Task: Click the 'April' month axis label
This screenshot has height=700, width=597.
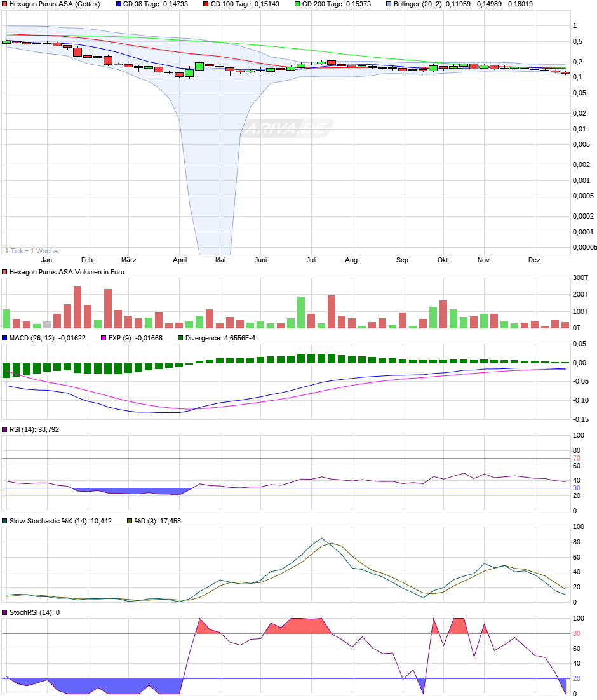Action: [180, 260]
